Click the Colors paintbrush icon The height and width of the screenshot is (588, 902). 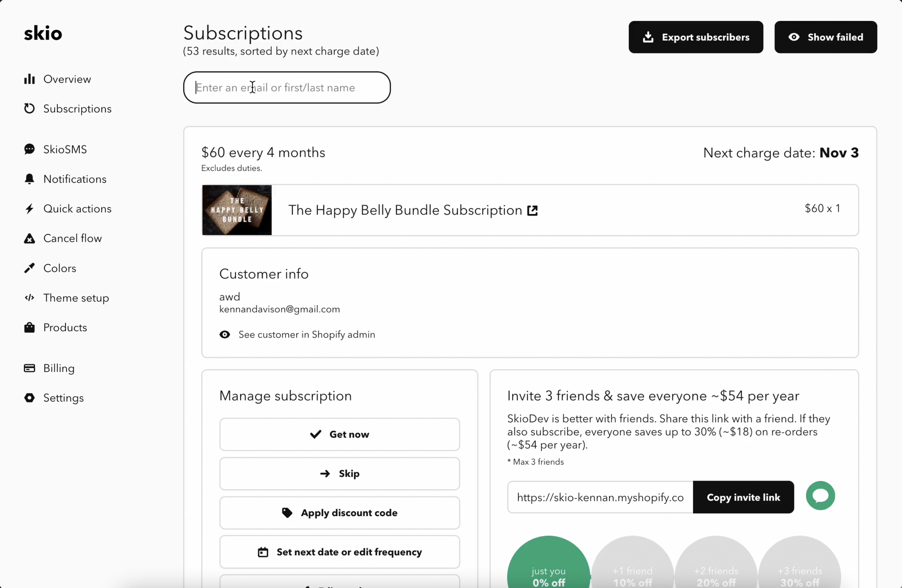[x=29, y=268]
